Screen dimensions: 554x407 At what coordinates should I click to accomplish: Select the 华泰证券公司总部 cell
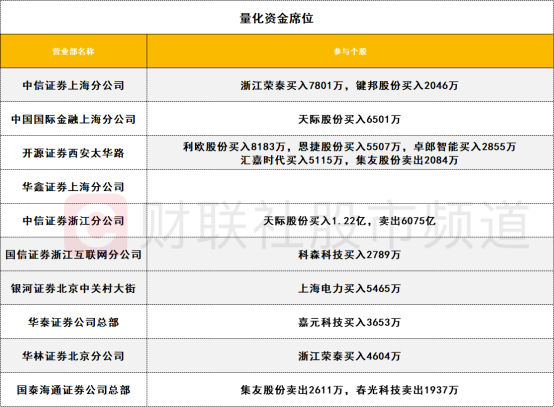pos(73,322)
